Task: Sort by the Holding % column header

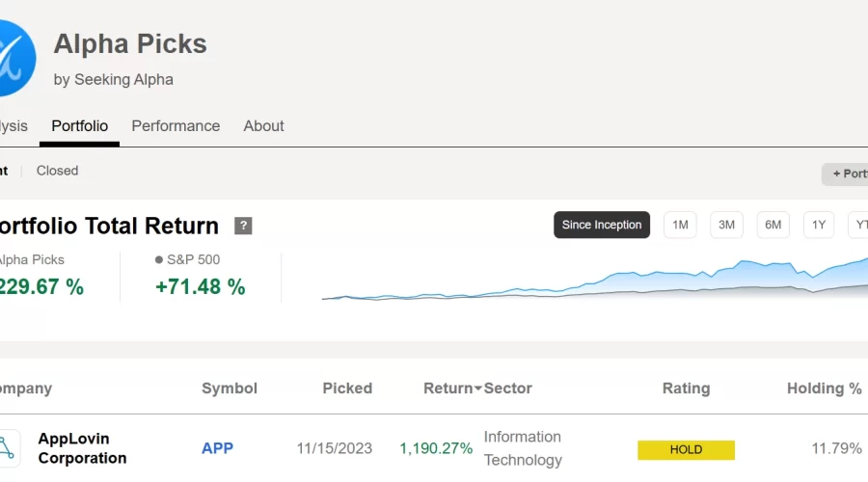Action: pyautogui.click(x=825, y=388)
